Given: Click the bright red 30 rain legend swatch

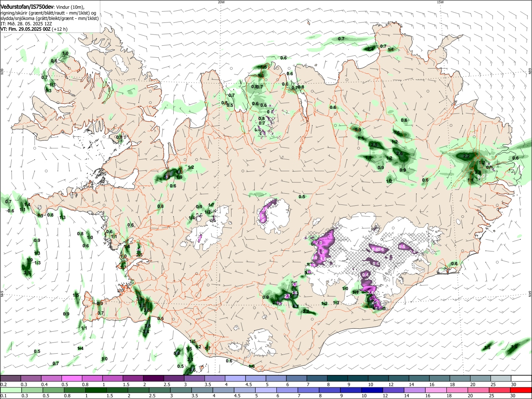Looking at the screenshot, I should point(521,390).
